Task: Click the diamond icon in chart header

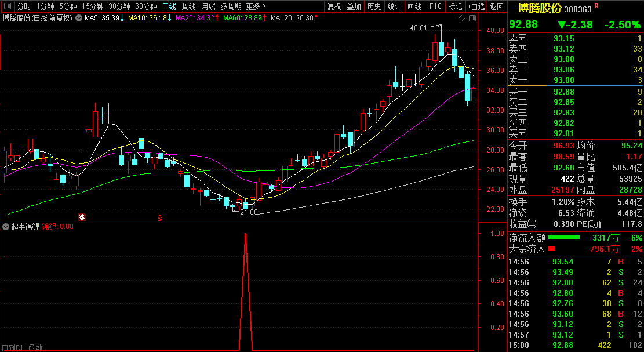Action: (x=461, y=19)
